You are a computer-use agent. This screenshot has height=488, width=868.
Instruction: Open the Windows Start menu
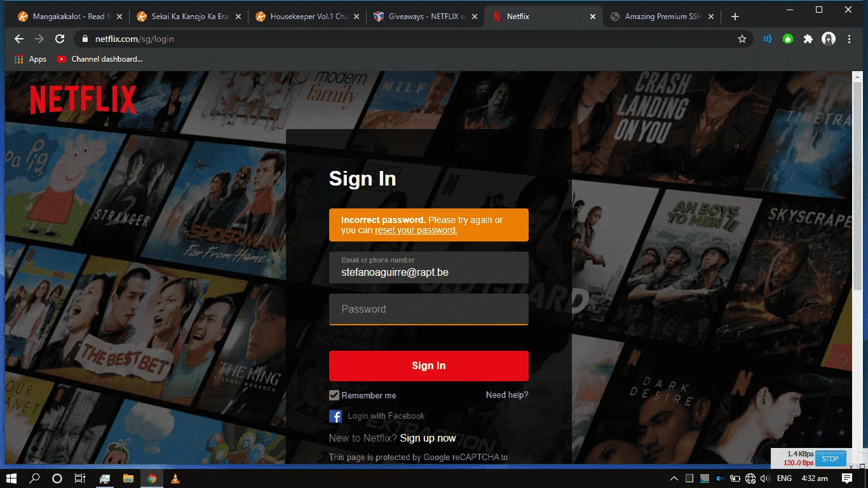[x=11, y=478]
